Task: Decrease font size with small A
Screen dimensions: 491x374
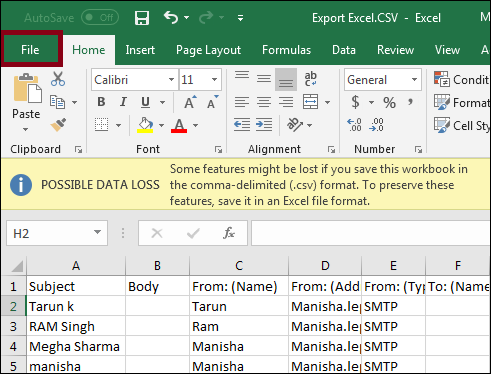Action: pos(212,102)
